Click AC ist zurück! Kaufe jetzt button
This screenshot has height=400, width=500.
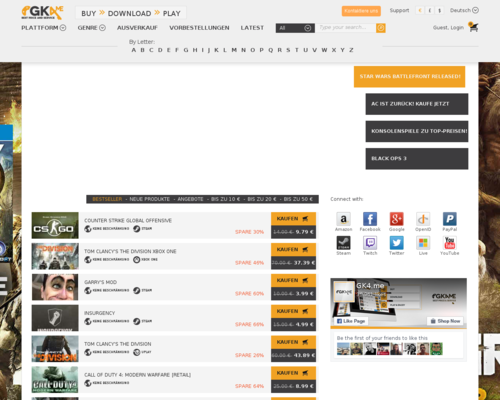pos(417,104)
